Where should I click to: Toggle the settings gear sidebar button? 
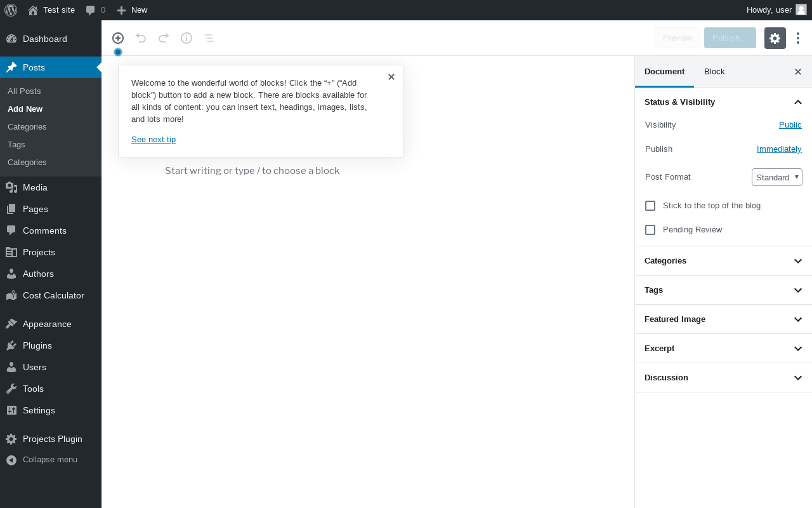(x=775, y=38)
